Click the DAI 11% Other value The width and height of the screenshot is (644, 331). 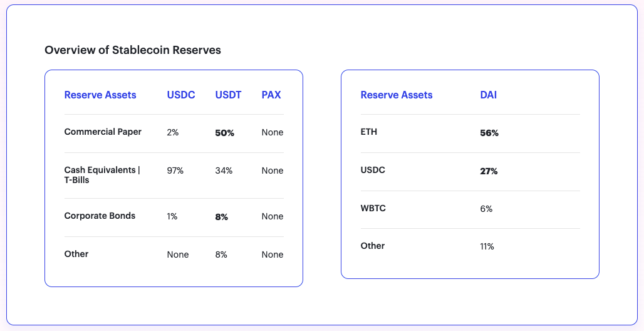[487, 246]
